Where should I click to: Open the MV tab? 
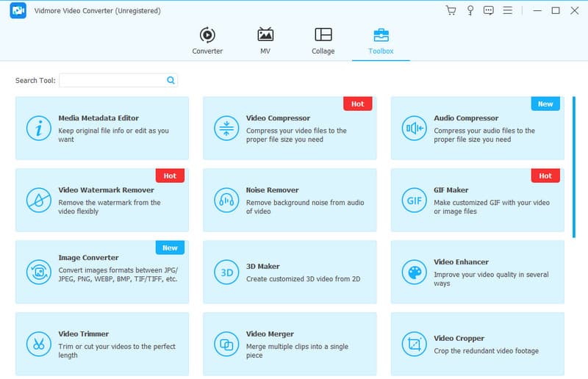[265, 41]
